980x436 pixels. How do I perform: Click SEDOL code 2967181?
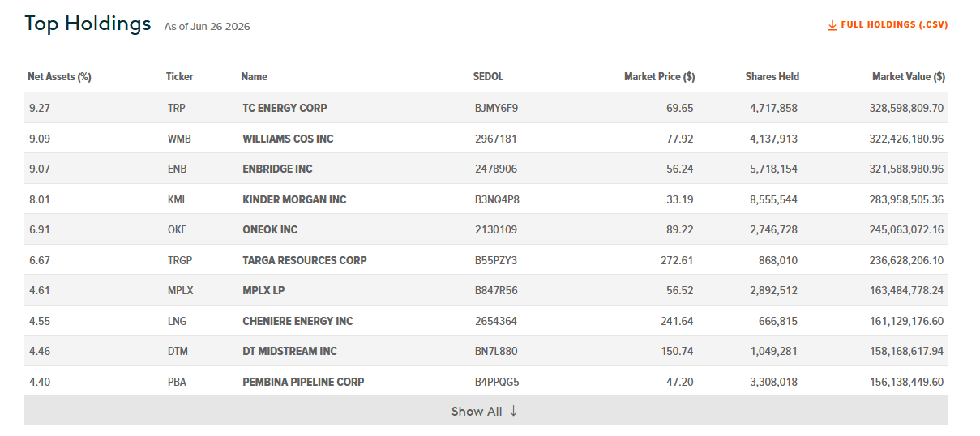[495, 139]
